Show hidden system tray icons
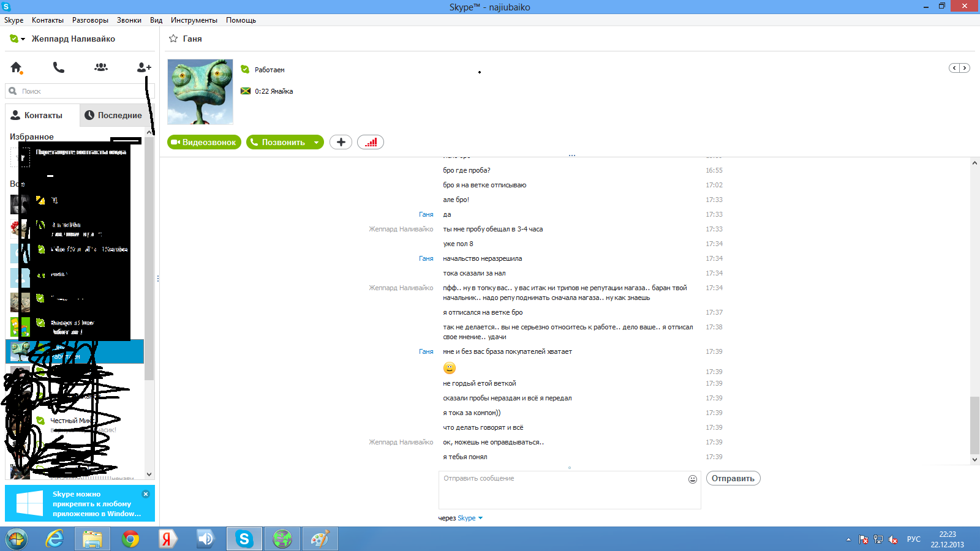Image resolution: width=980 pixels, height=551 pixels. (848, 539)
